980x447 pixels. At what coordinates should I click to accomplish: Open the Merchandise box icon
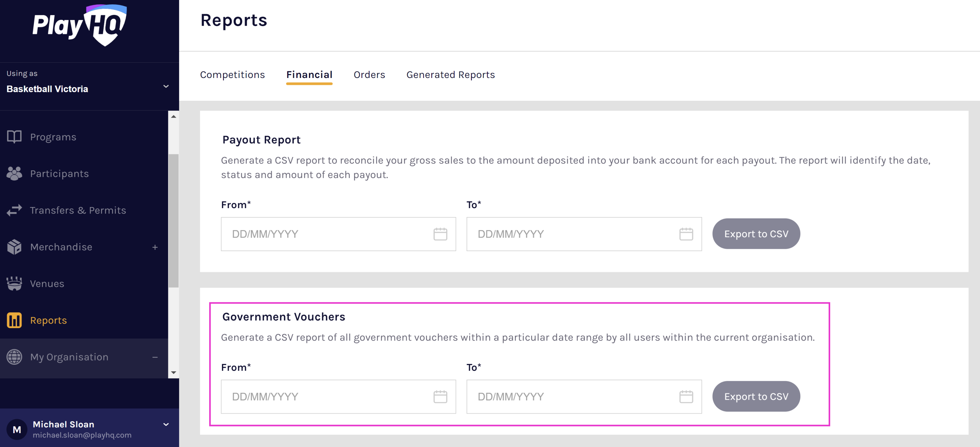click(15, 247)
